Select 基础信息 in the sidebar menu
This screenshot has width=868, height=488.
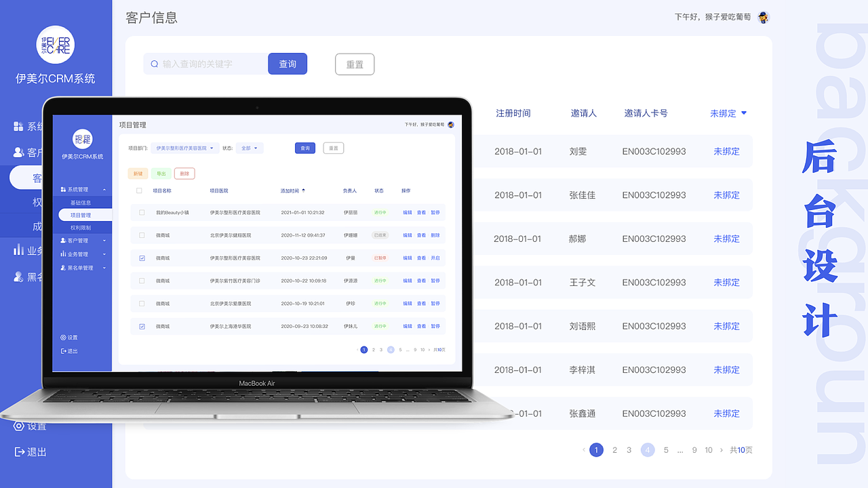point(79,202)
